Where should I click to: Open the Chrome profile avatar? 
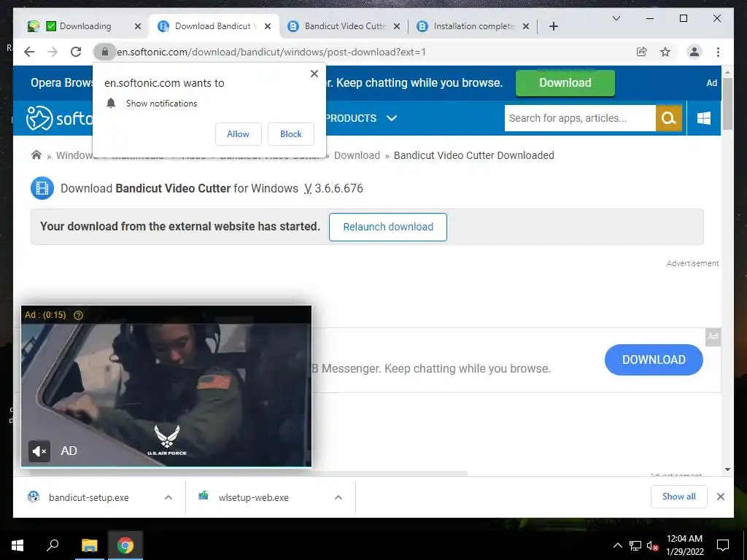694,52
